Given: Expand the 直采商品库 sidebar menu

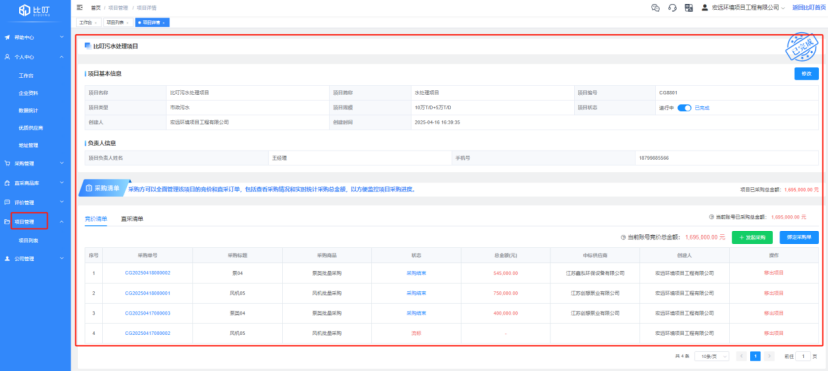Looking at the screenshot, I should click(62, 183).
